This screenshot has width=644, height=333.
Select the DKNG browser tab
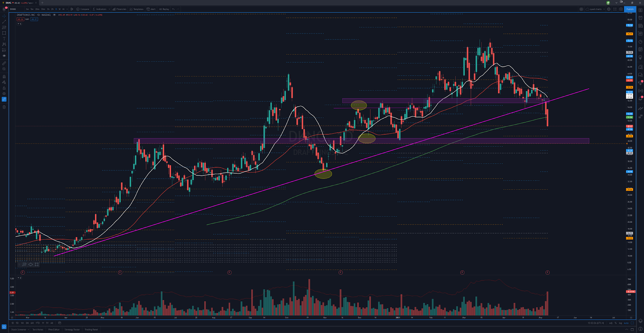(19, 3)
